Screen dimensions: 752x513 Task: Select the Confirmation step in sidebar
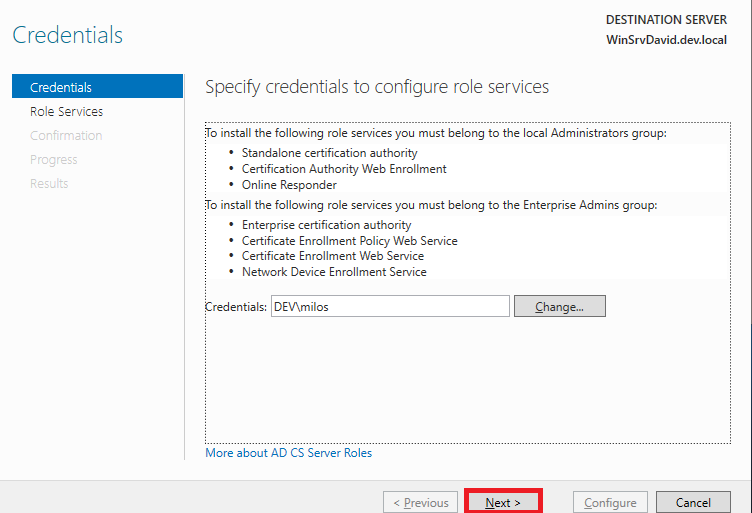[x=66, y=136]
